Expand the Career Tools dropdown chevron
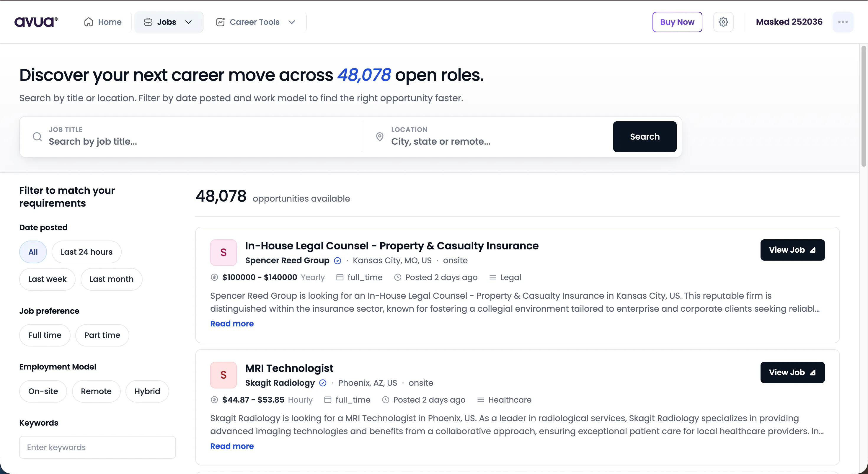 pos(292,22)
